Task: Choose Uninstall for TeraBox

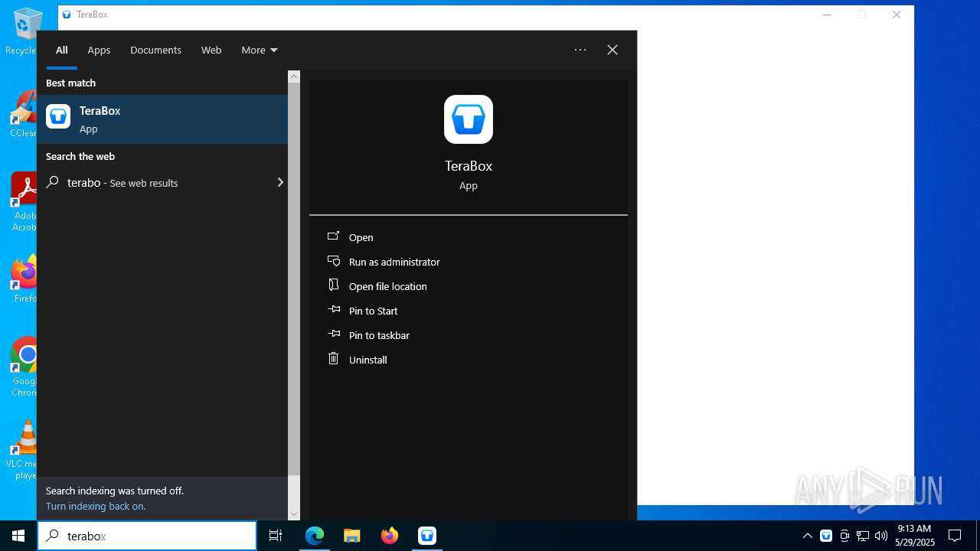Action: click(x=368, y=360)
